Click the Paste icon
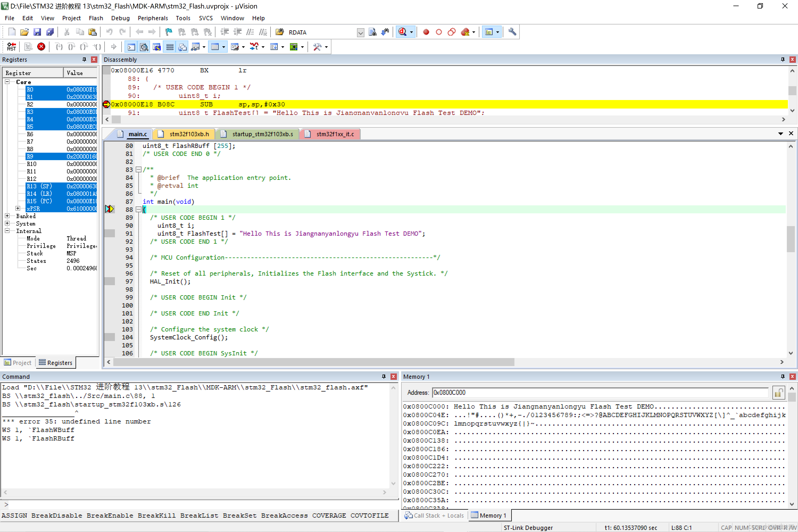Screen dimensions: 798x532 (92, 32)
